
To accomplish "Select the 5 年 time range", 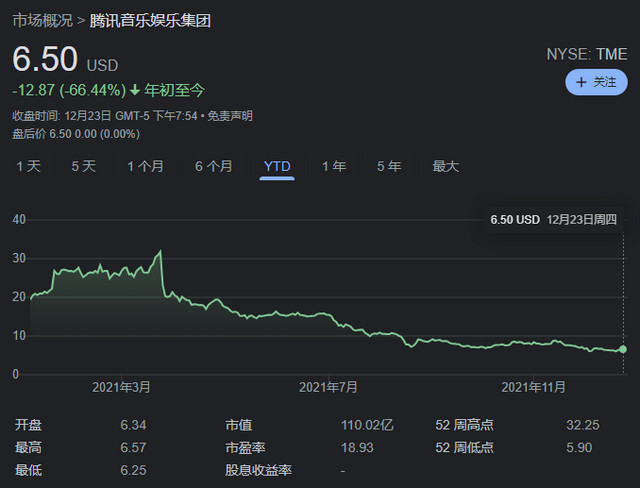I will click(388, 166).
